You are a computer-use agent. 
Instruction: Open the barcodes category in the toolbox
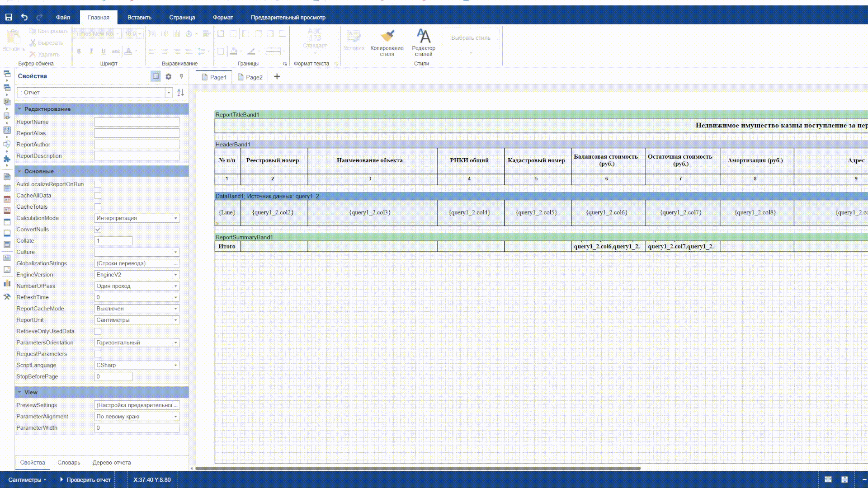7,130
